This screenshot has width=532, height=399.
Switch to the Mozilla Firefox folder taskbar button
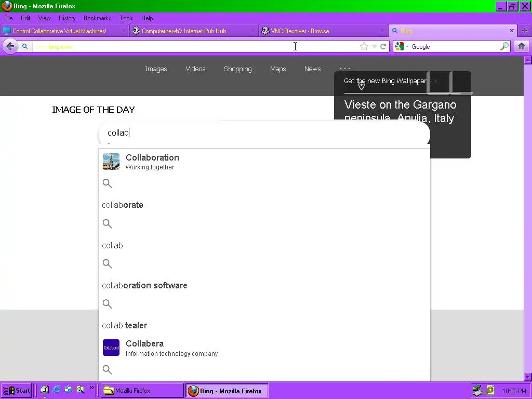point(142,391)
